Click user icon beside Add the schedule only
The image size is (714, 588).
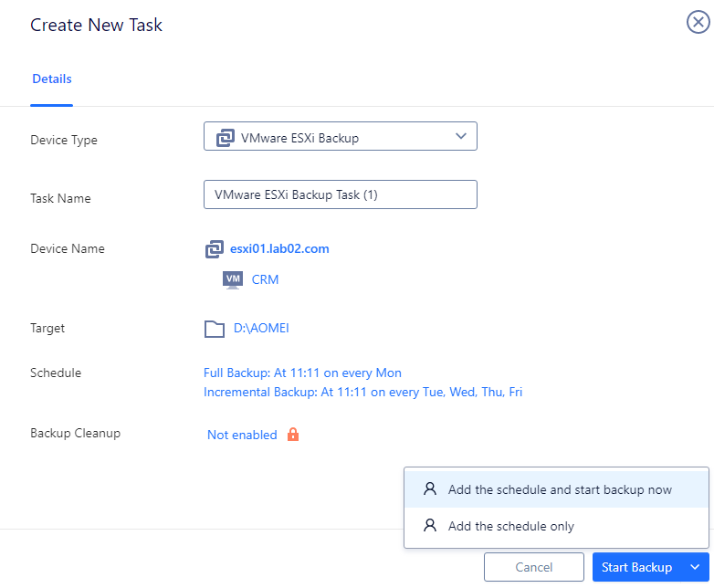click(430, 526)
